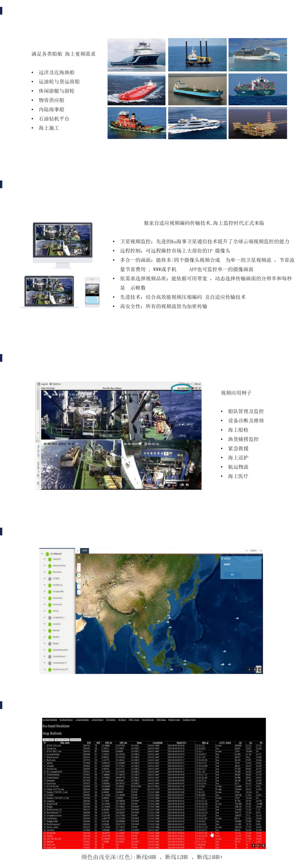The height and width of the screenshot is (868, 308).
Task: Click the red oil tanker ship photo
Action: coord(136,89)
